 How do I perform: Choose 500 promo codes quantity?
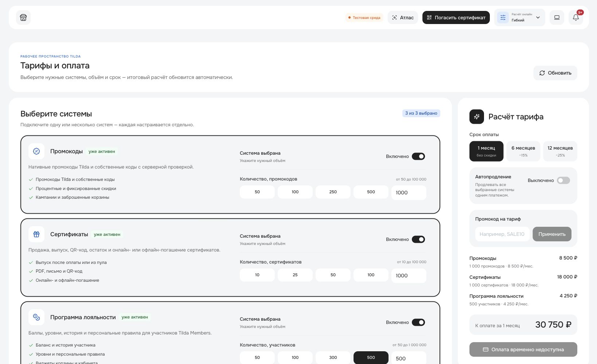click(x=371, y=192)
